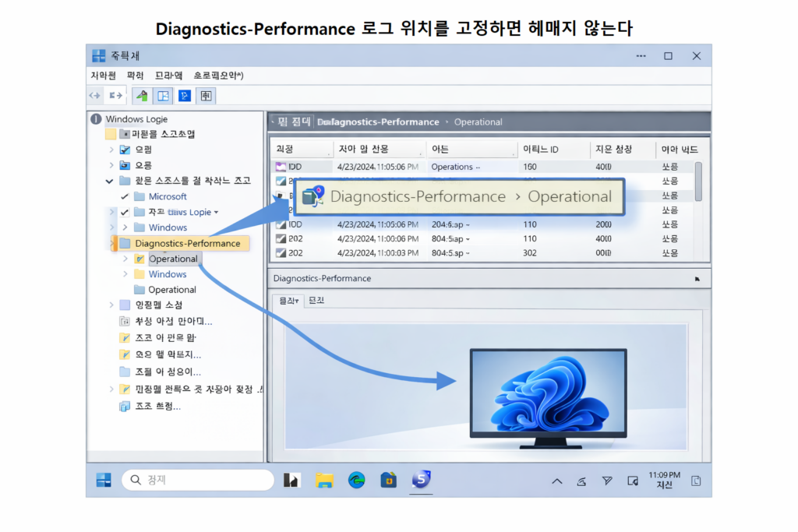
Task: Expand the chevron beside highlighted Operational
Action: (125, 259)
